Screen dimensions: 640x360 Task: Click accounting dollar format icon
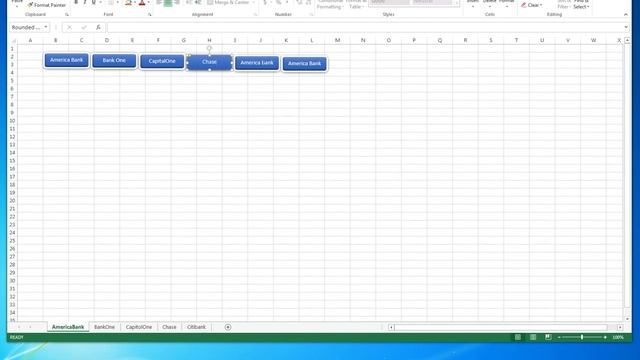[265, 2]
